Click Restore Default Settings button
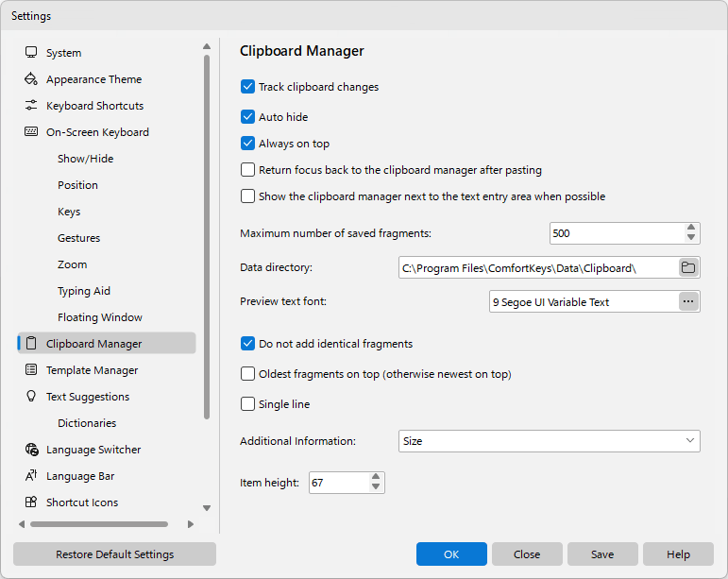This screenshot has width=728, height=579. [114, 553]
